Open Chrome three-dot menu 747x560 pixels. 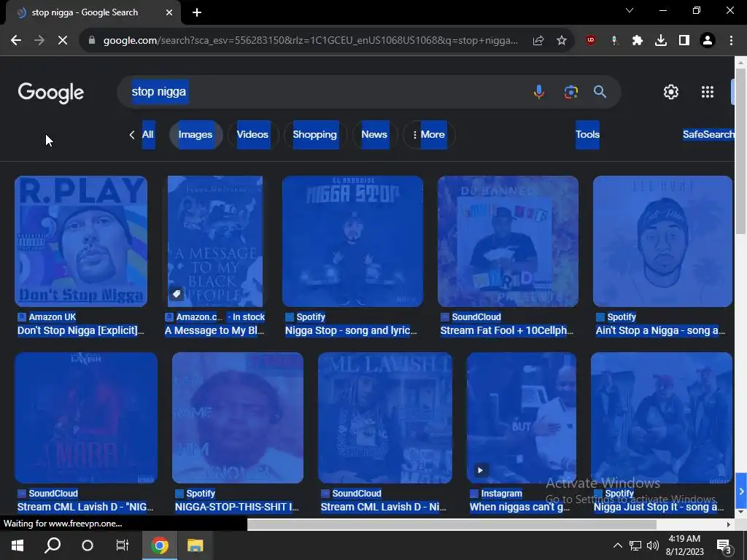(x=731, y=41)
